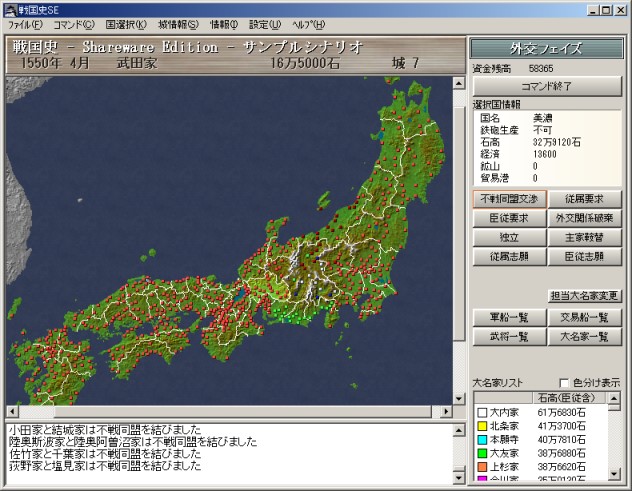
Task: Click map horizontal scrollbar right arrow
Action: pyautogui.click(x=446, y=412)
